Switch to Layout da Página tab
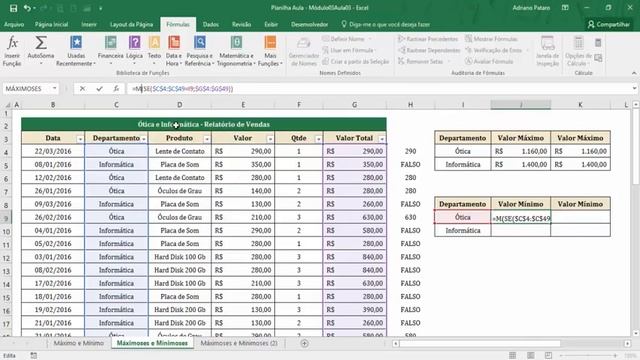The width and height of the screenshot is (640, 360). (x=131, y=24)
